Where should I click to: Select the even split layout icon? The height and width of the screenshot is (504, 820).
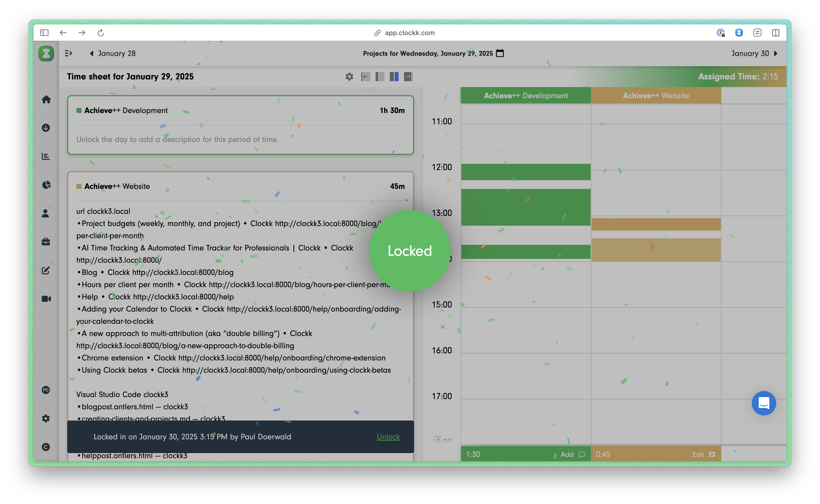click(x=394, y=77)
